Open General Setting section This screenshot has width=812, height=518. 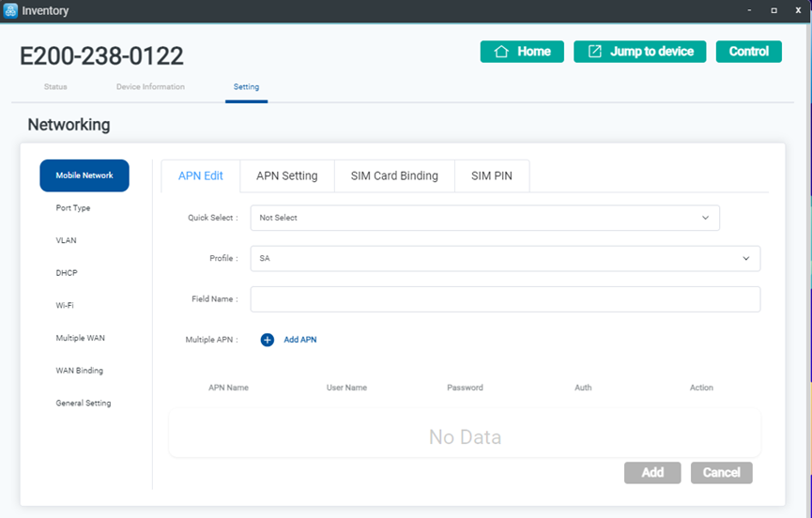pos(84,404)
